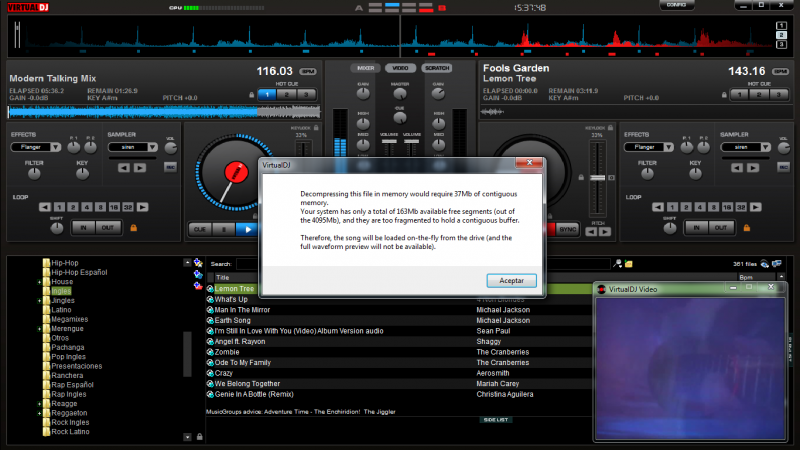800x450 pixels.
Task: Open right deck Flanger effects dropdown
Action: point(668,147)
